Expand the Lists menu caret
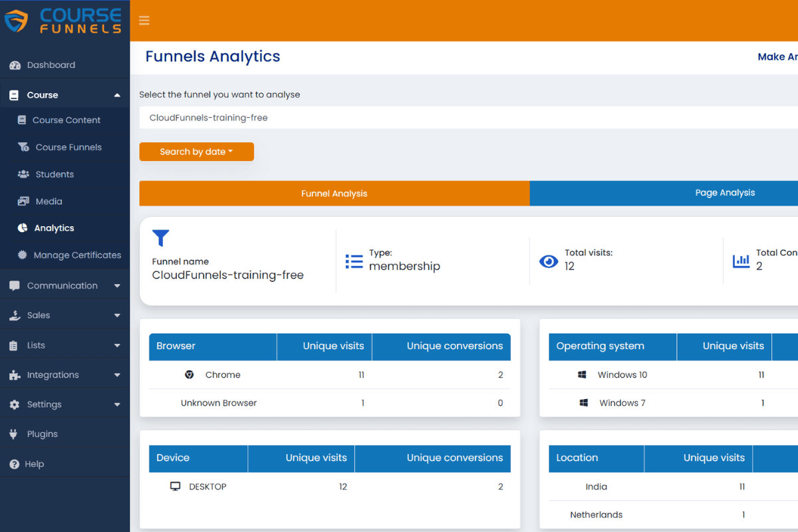Viewport: 798px width, 532px height. pos(117,345)
